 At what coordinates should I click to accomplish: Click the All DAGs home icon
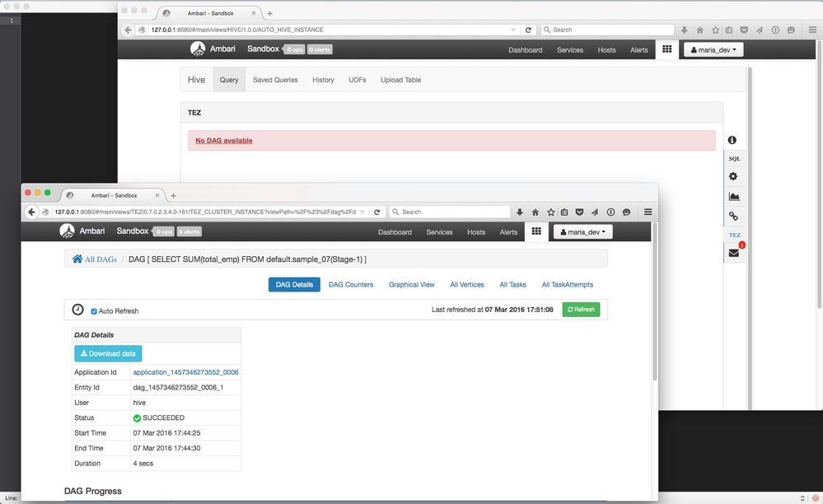(x=77, y=259)
